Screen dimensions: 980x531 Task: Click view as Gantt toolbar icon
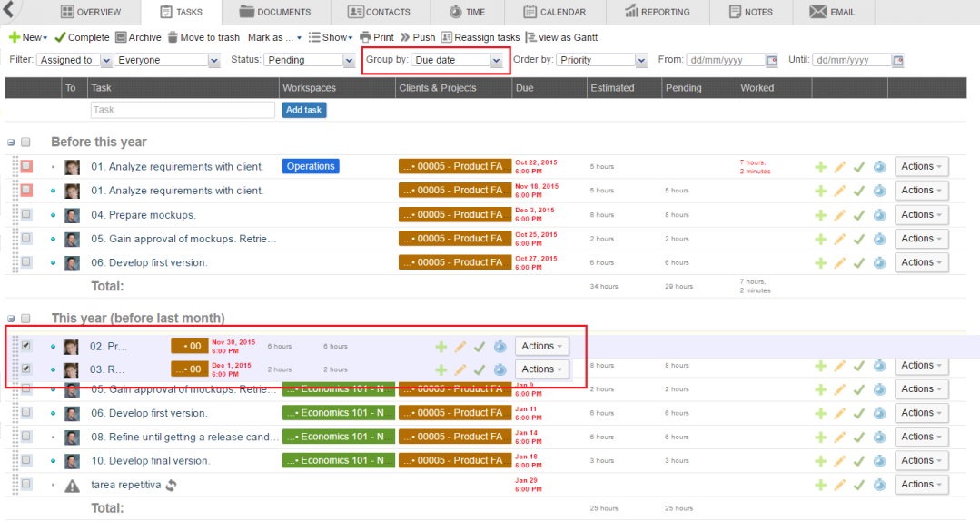(x=531, y=37)
